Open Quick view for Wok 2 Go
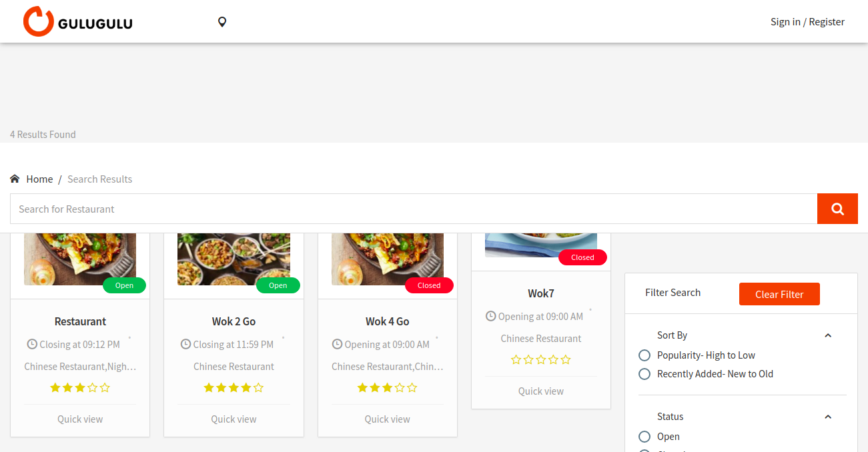The width and height of the screenshot is (868, 452). pos(234,419)
